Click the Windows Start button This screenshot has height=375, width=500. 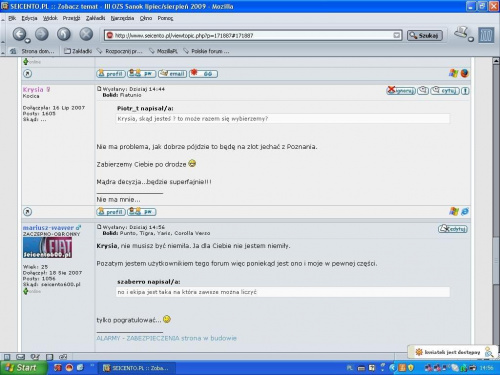click(22, 368)
